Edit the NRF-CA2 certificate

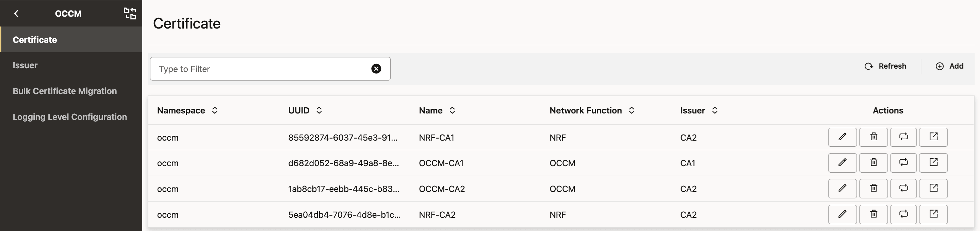tap(842, 215)
